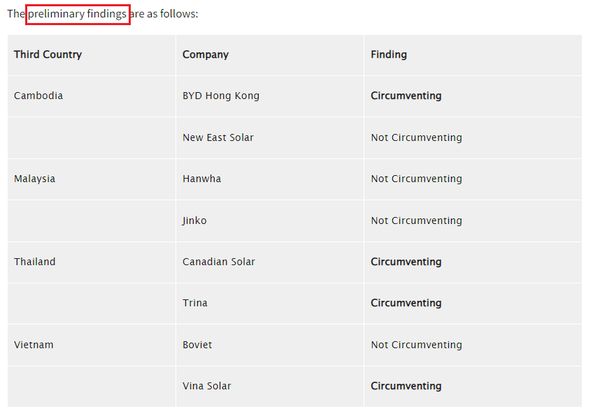Click the 'Third Country' column header

pyautogui.click(x=48, y=55)
